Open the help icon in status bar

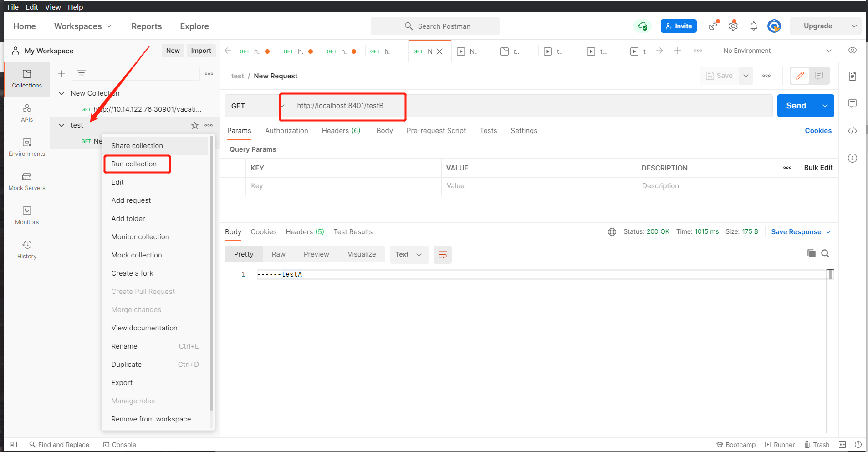(x=858, y=445)
